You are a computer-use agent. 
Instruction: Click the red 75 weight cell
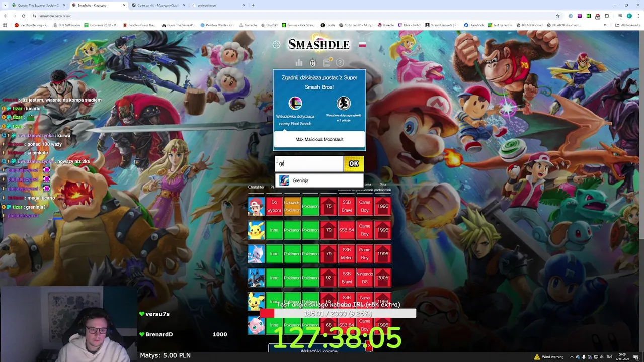[x=329, y=206]
